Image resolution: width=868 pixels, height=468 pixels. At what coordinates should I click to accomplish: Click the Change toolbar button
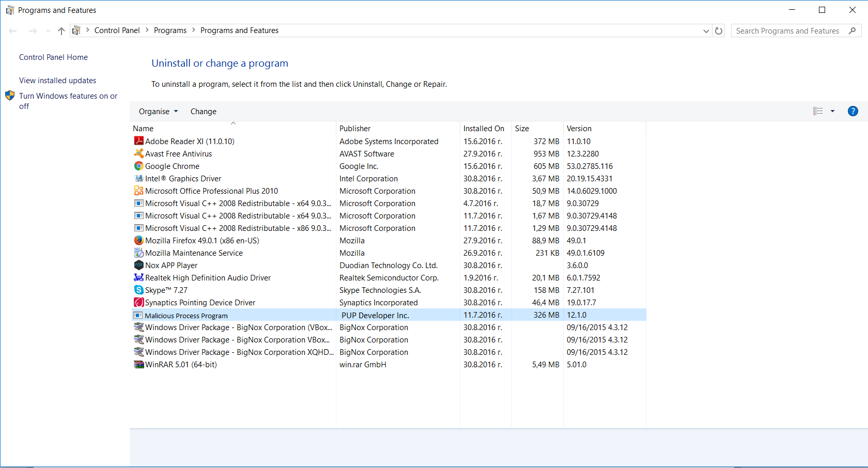coord(203,112)
